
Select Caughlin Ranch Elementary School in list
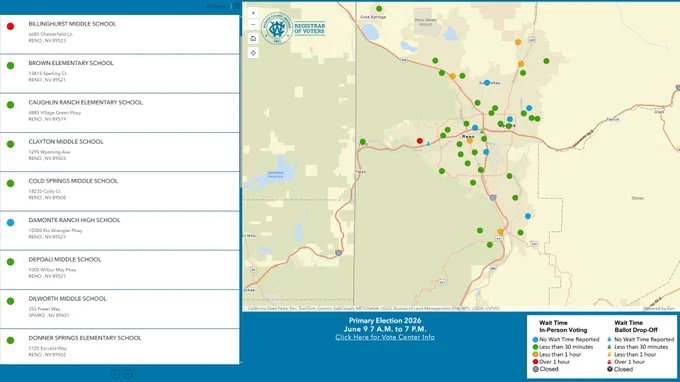coord(119,113)
